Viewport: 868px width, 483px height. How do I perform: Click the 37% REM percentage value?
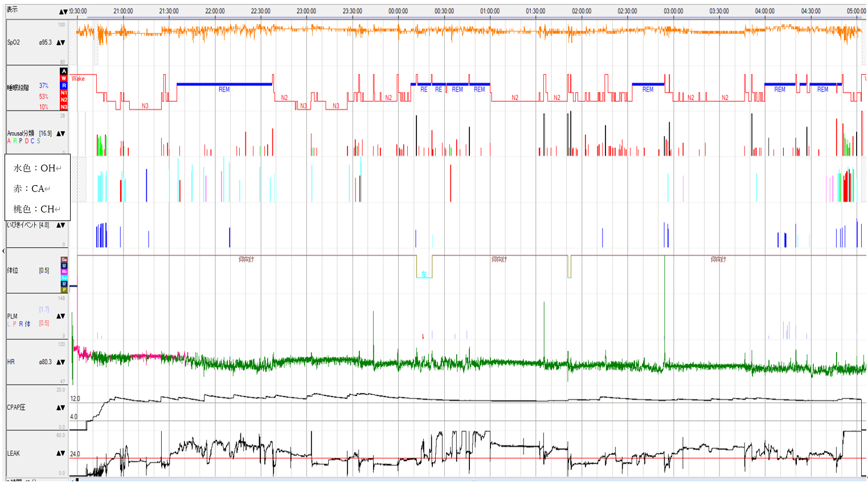click(44, 85)
